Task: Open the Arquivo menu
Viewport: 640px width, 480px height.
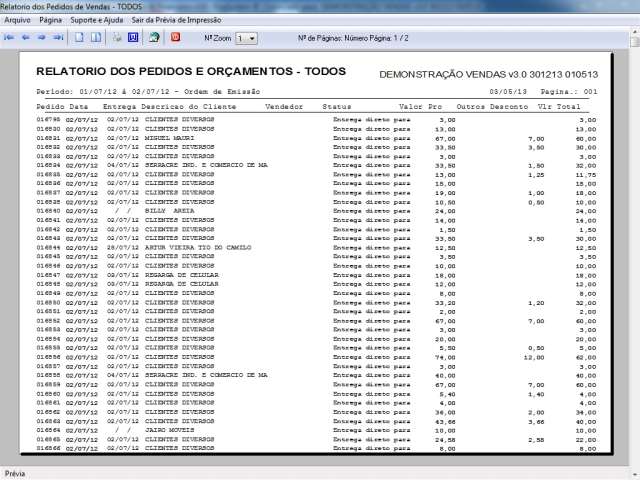Action: click(17, 20)
